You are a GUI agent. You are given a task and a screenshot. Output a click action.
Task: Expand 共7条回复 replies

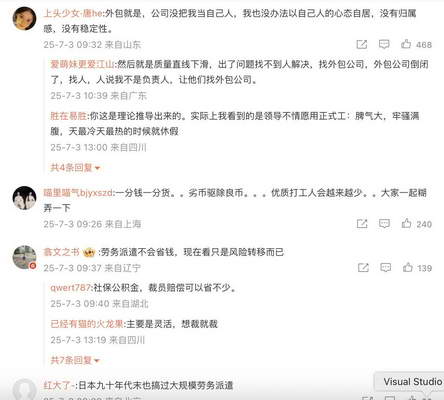coord(75,360)
